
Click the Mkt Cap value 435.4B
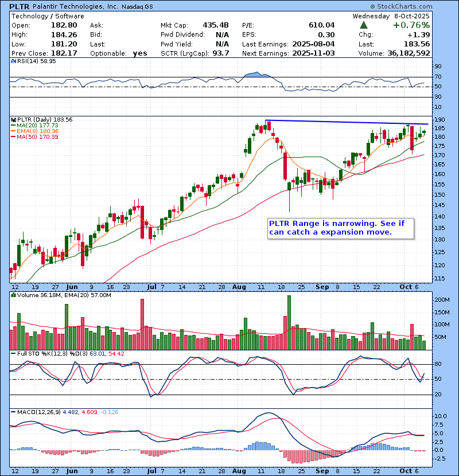tap(216, 25)
